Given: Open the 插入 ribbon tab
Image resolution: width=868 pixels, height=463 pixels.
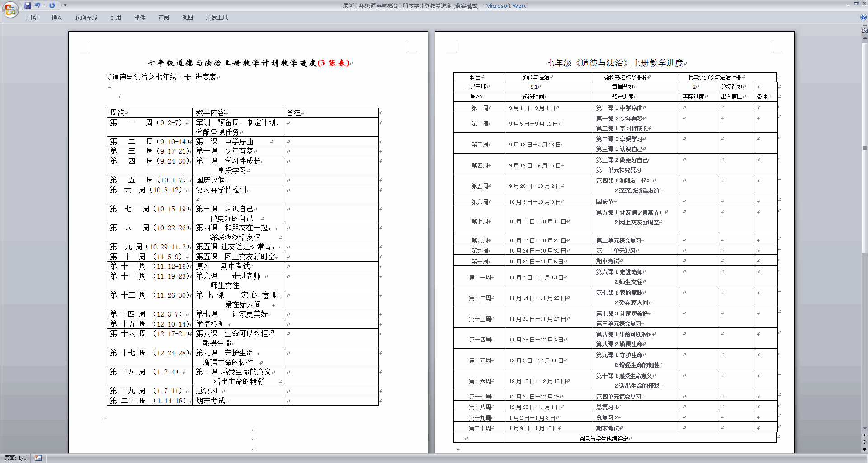Looking at the screenshot, I should click(x=57, y=18).
